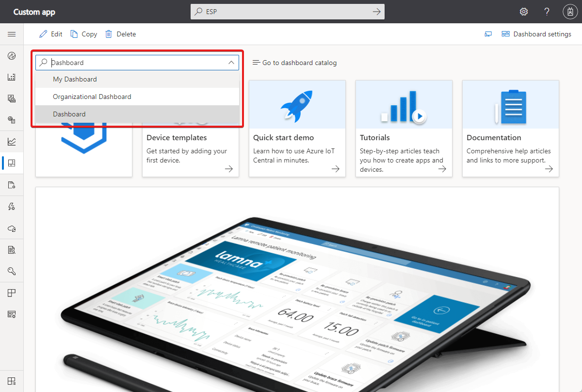Screen dimensions: 582x392
Task: Click the Device templates card arrow
Action: [229, 169]
